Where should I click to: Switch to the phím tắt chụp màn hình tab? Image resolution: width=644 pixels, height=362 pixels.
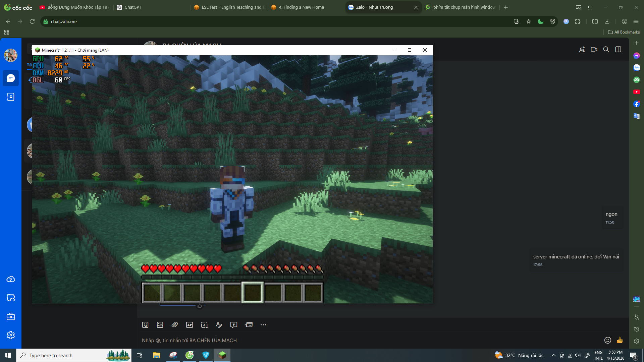tap(460, 7)
